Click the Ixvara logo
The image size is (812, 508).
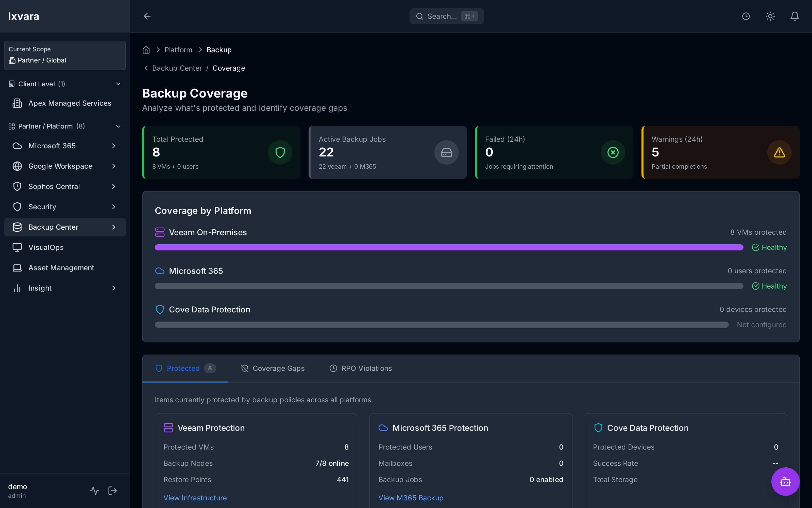[x=24, y=16]
